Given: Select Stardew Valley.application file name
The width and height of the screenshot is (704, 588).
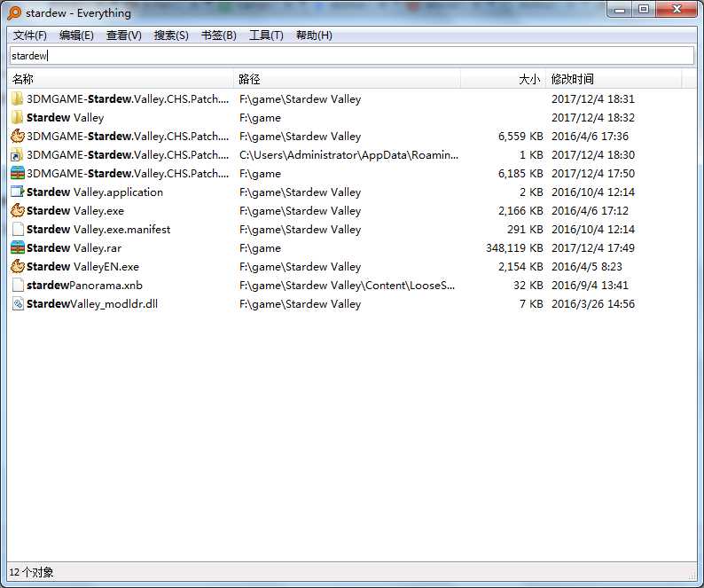Looking at the screenshot, I should pos(95,192).
